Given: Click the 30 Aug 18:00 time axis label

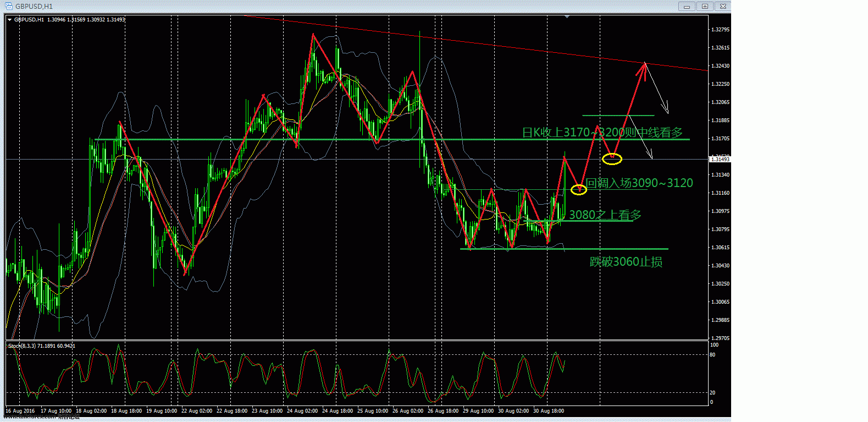Looking at the screenshot, I should click(549, 411).
